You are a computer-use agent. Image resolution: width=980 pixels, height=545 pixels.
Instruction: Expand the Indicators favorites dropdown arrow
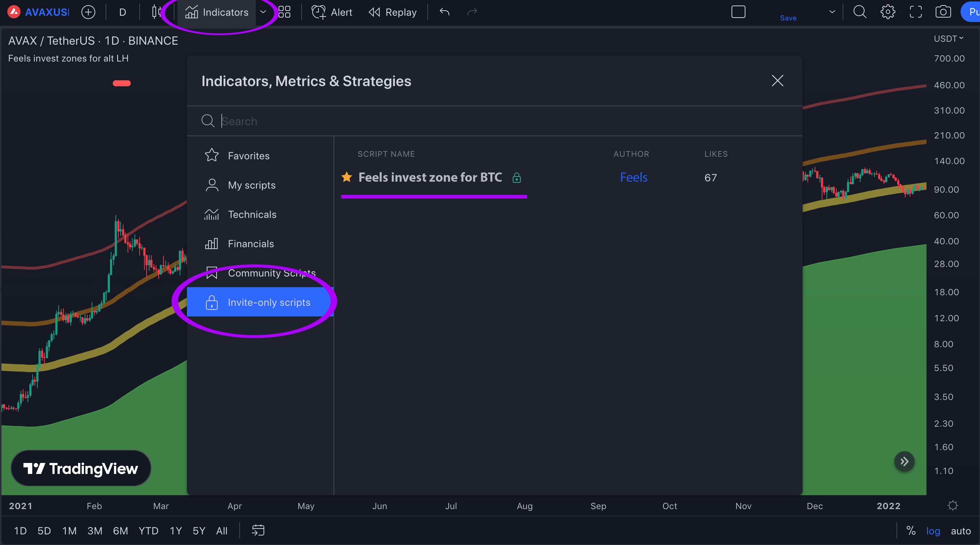tap(263, 12)
